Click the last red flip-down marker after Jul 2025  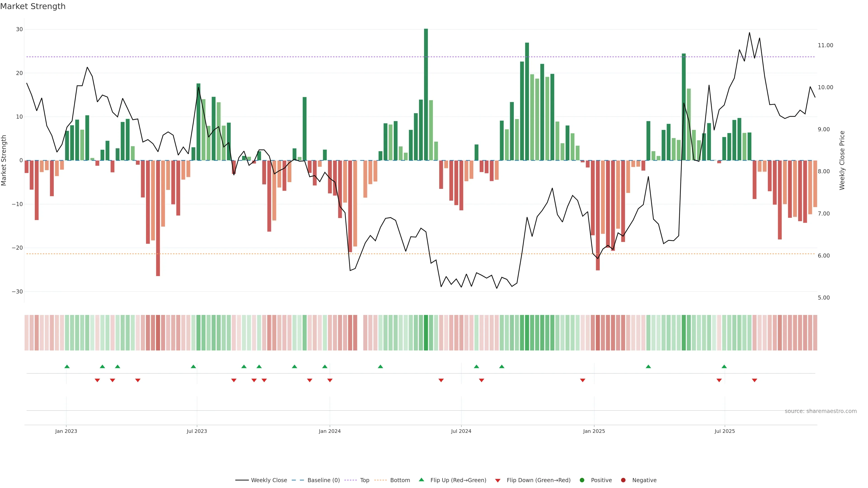pyautogui.click(x=755, y=380)
